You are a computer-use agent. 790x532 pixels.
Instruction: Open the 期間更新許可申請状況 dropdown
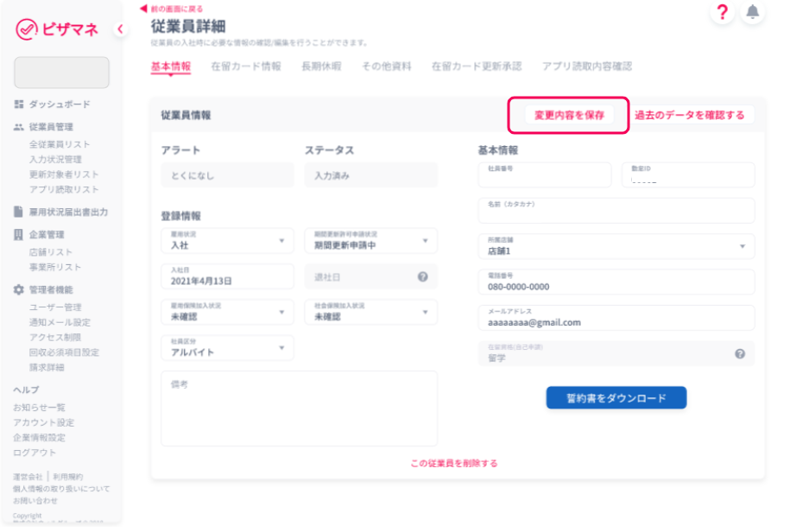point(424,241)
